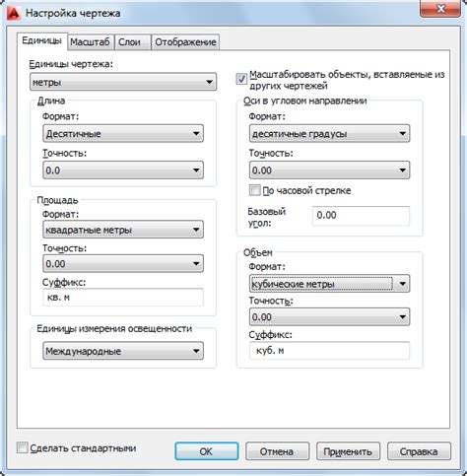Open the десятичные градусы format dropdown
The image size is (467, 476).
[x=329, y=133]
